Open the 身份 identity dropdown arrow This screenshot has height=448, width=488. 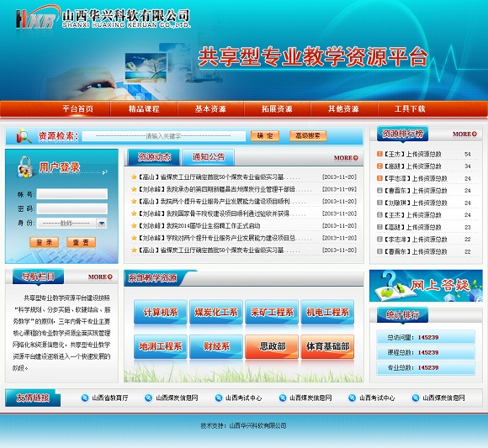click(x=102, y=224)
